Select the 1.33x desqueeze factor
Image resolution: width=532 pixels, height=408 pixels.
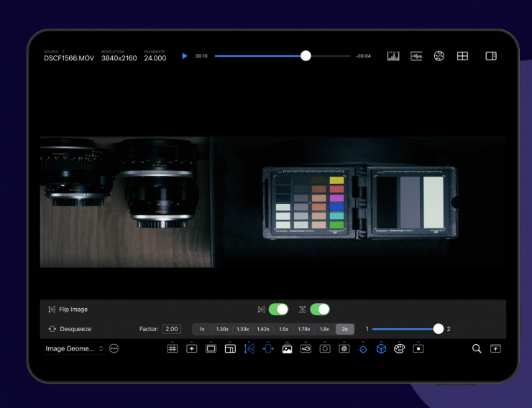pyautogui.click(x=243, y=329)
